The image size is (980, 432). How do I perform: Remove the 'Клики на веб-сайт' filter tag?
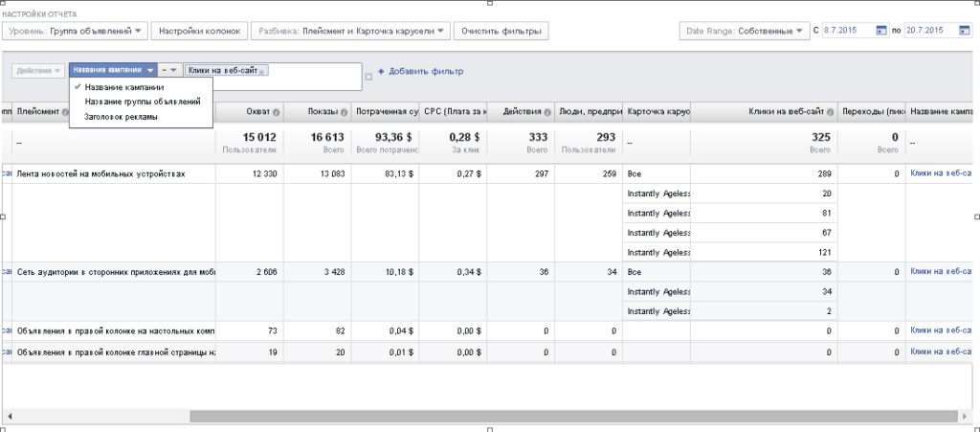pos(263,71)
